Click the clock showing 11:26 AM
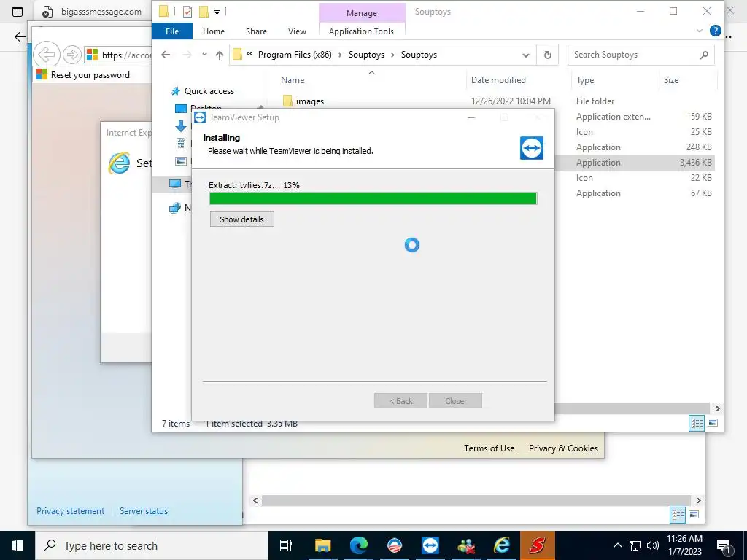The height and width of the screenshot is (560, 747). click(x=684, y=539)
